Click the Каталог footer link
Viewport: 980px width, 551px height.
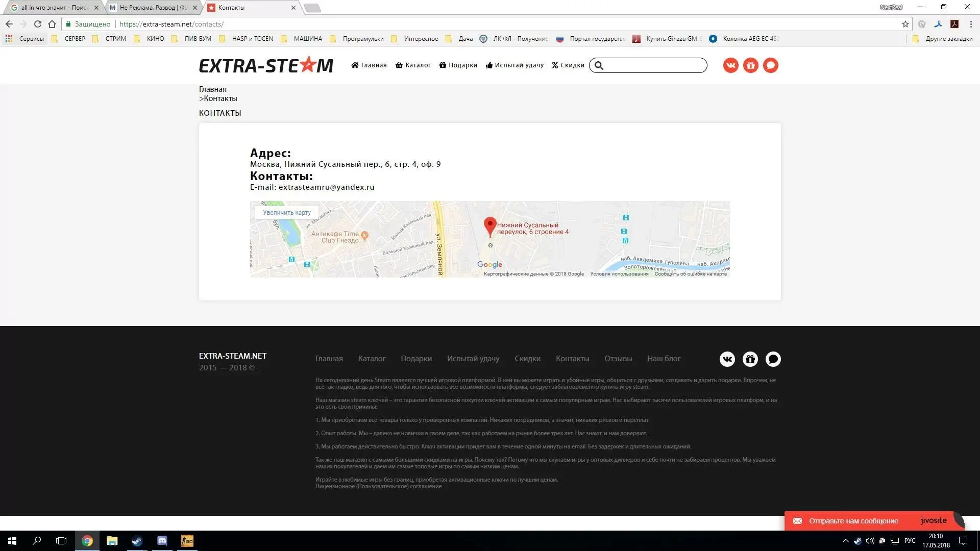pyautogui.click(x=372, y=359)
